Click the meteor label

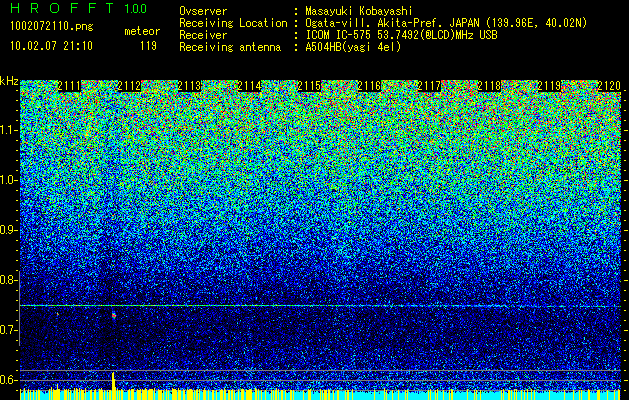point(142,31)
